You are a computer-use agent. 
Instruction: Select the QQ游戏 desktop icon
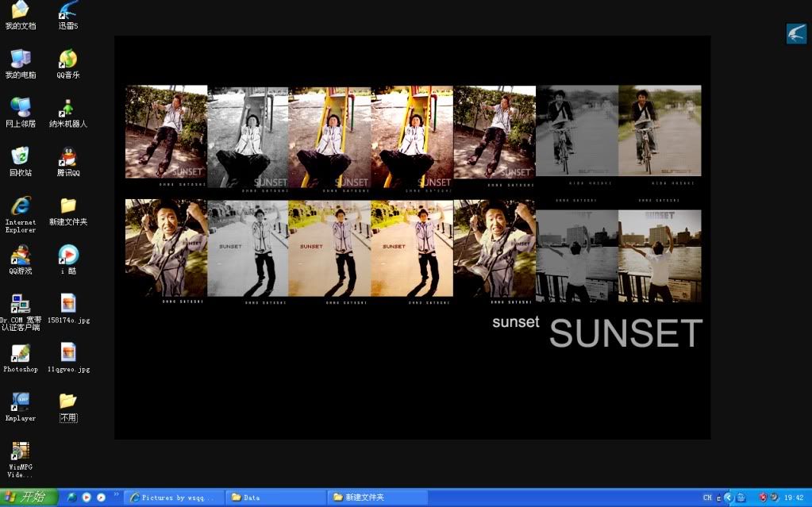[21, 255]
